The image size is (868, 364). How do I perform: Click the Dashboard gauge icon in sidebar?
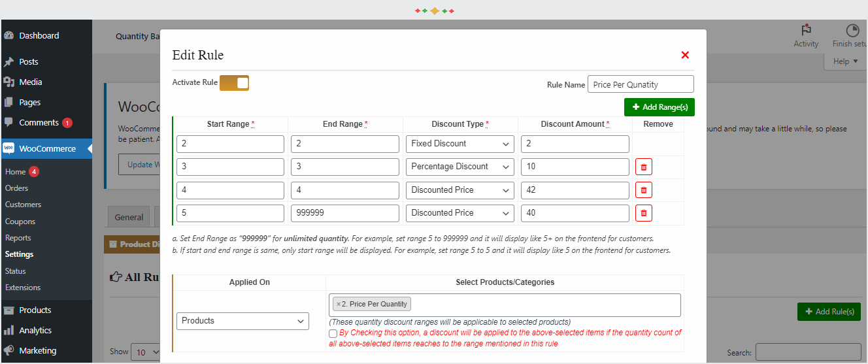(x=8, y=36)
